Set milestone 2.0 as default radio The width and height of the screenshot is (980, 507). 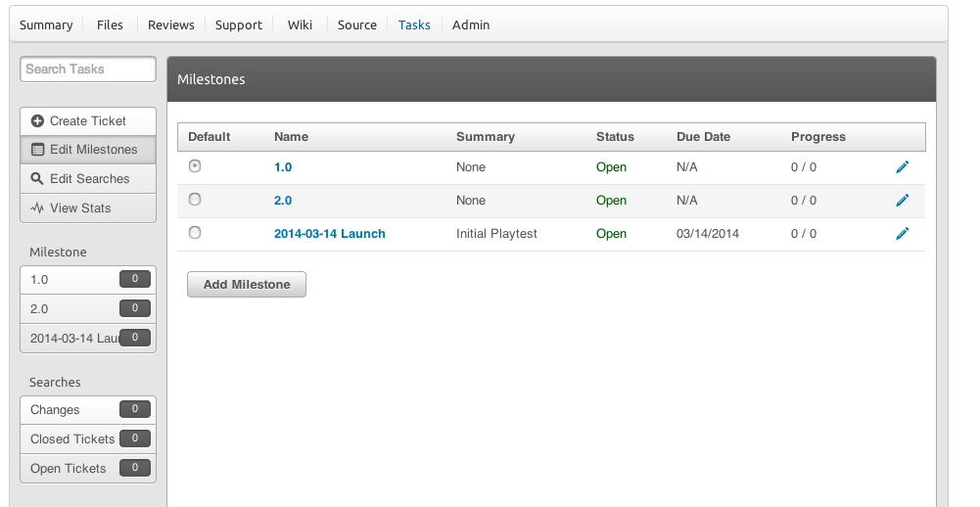pos(195,200)
